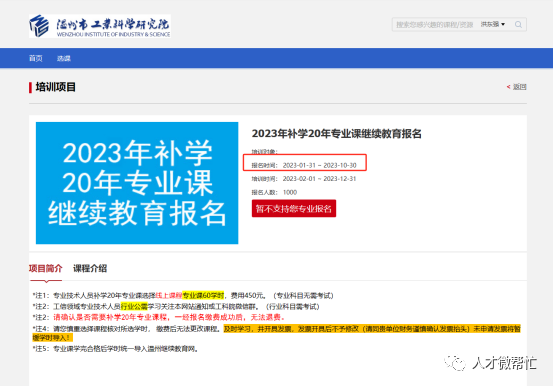Click the red 暂不支持您专业报名 button

294,209
